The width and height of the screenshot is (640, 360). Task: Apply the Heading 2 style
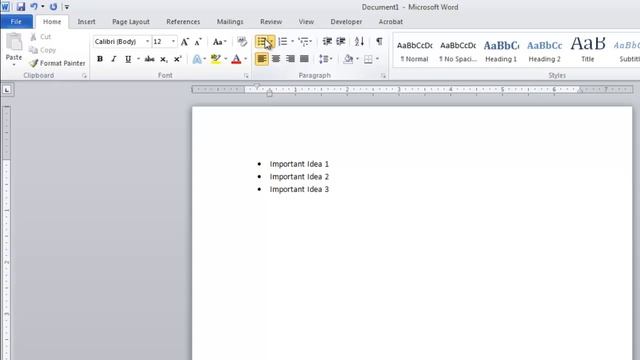(x=544, y=51)
